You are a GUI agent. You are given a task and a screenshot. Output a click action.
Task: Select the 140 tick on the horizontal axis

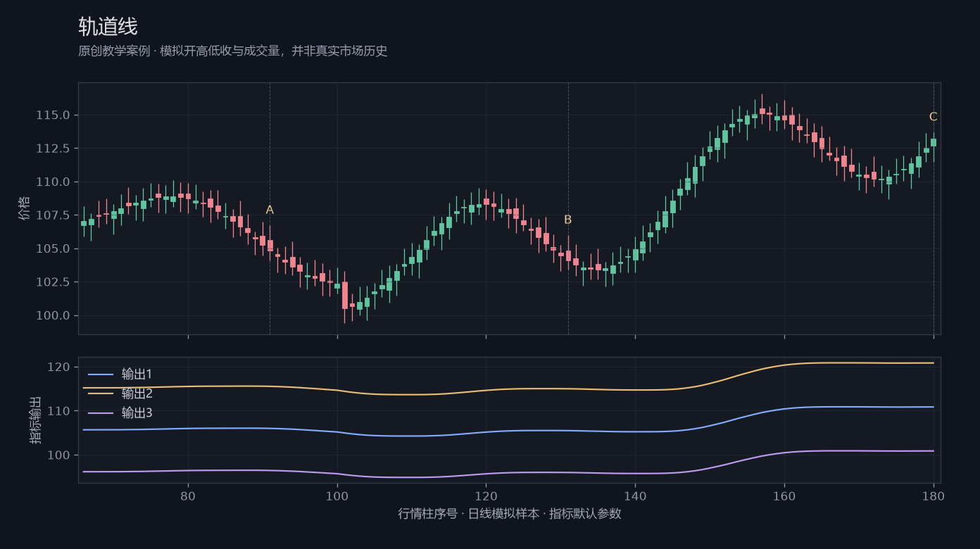pos(635,496)
